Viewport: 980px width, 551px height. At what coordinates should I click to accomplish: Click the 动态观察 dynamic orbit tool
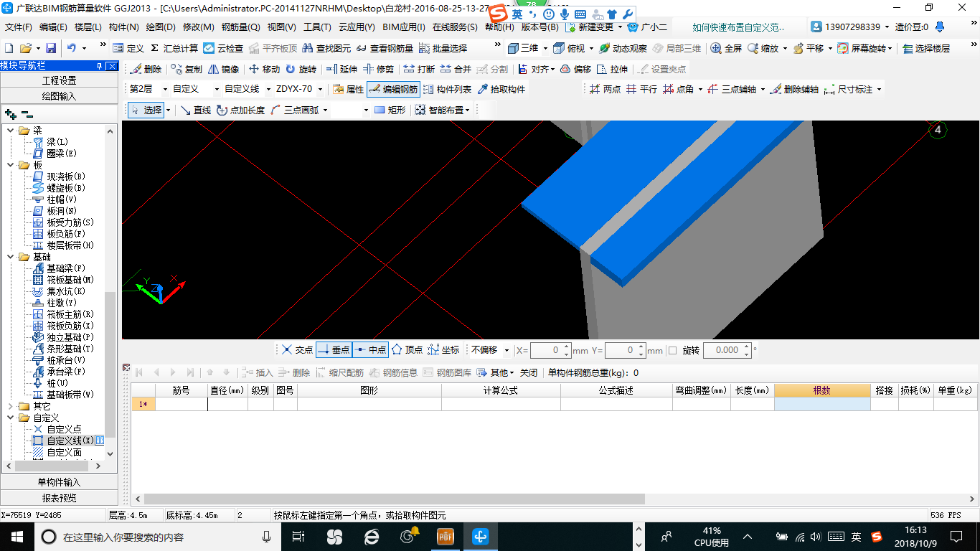(623, 48)
